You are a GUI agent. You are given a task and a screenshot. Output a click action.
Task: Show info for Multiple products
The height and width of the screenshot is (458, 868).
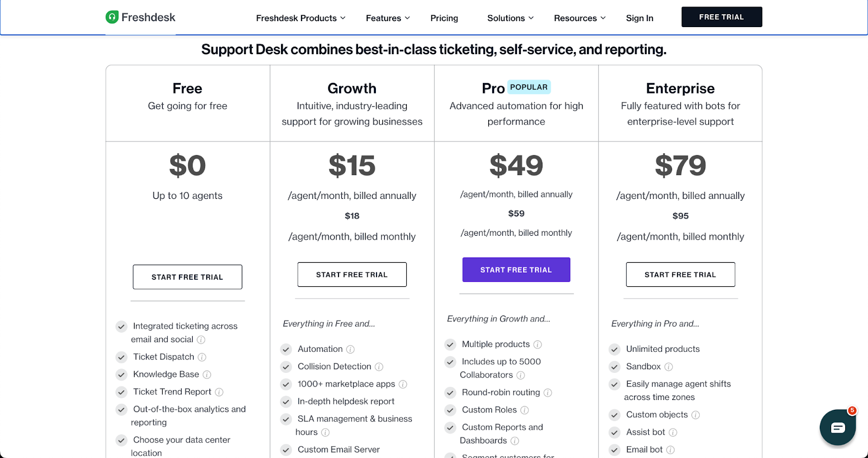(x=538, y=345)
